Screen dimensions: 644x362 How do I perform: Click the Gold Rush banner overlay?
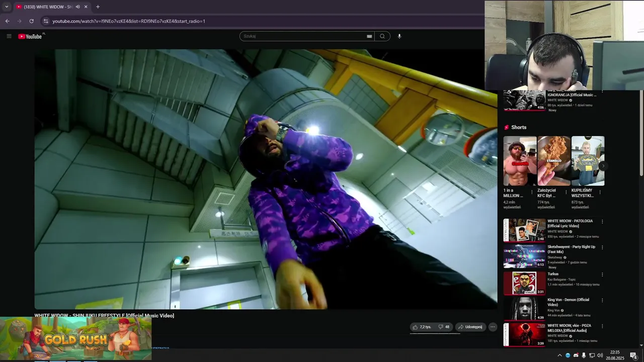75,338
